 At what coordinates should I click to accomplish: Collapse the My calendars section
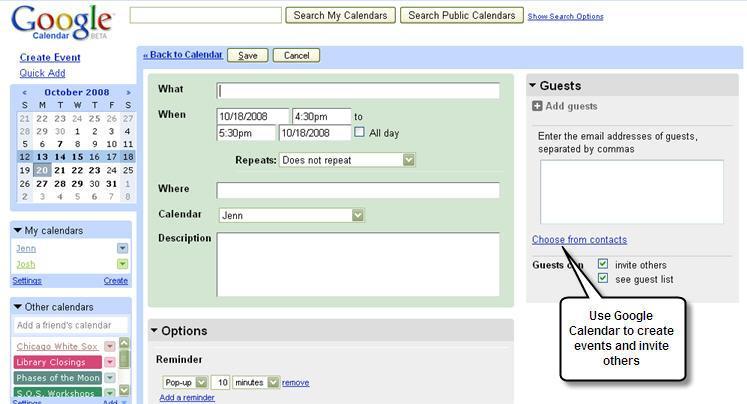(x=18, y=231)
